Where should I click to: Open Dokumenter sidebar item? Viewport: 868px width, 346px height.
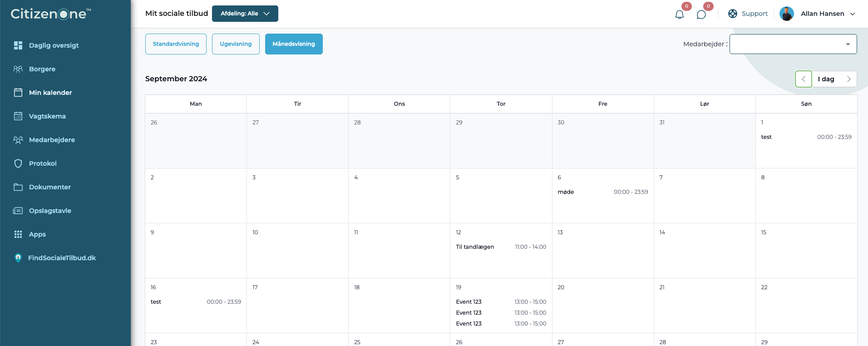click(x=50, y=187)
